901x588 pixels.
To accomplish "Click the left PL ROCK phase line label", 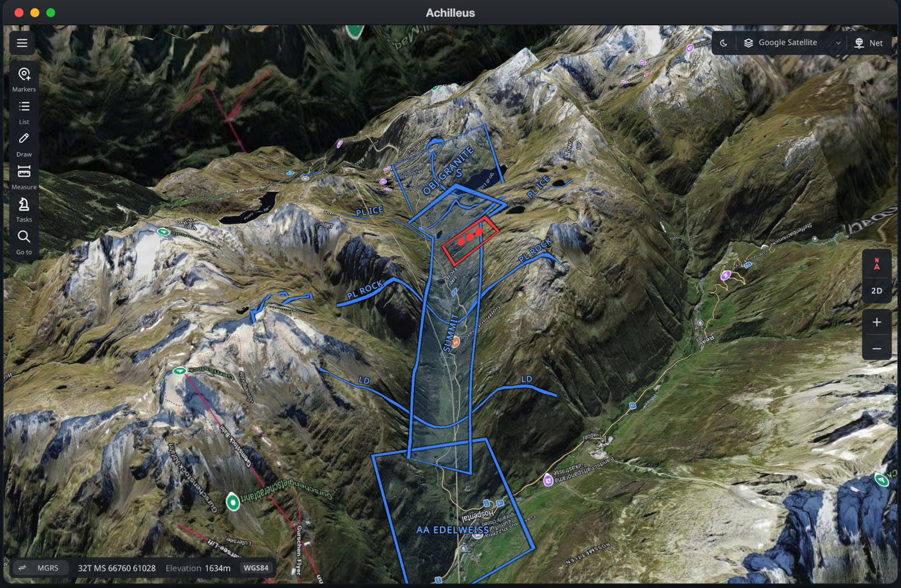I will pos(365,290).
